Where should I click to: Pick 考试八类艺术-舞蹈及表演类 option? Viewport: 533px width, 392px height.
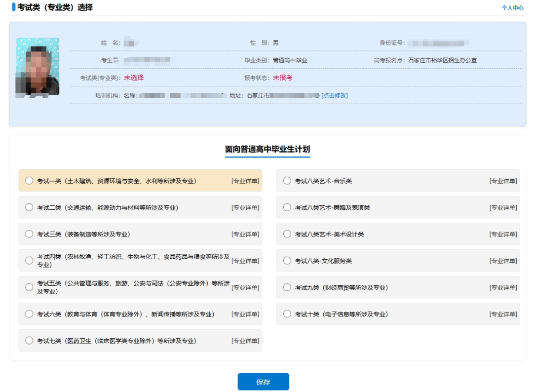pyautogui.click(x=287, y=207)
